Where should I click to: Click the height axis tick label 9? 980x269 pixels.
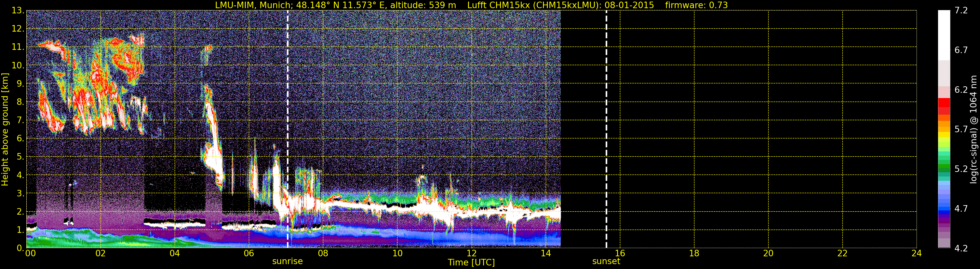tap(20, 84)
